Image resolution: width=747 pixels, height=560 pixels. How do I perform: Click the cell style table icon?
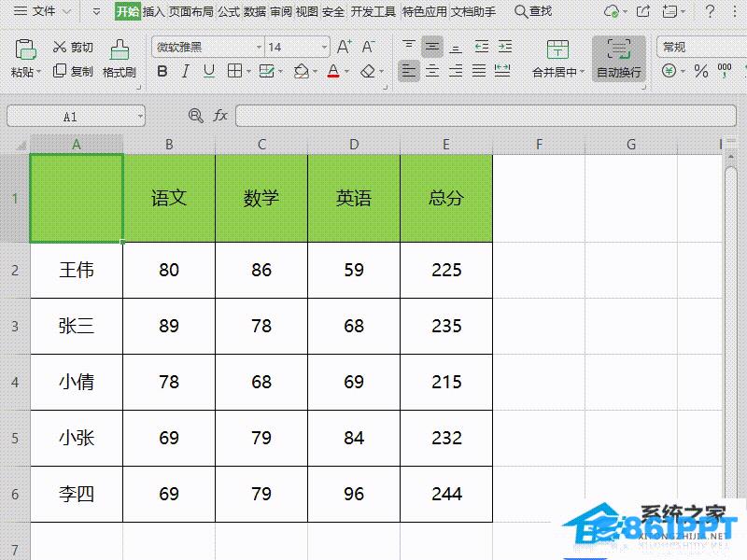(x=266, y=72)
